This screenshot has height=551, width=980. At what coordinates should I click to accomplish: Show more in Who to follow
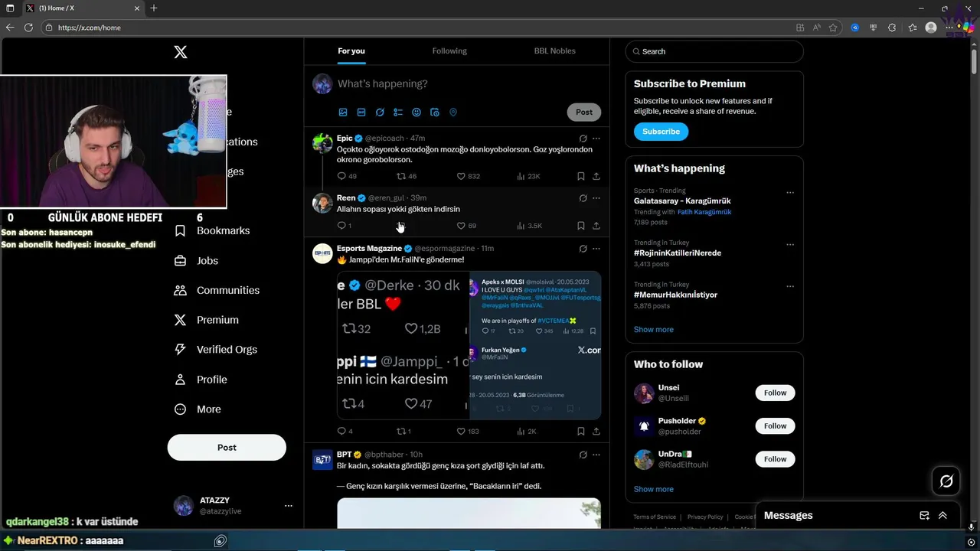[654, 490]
